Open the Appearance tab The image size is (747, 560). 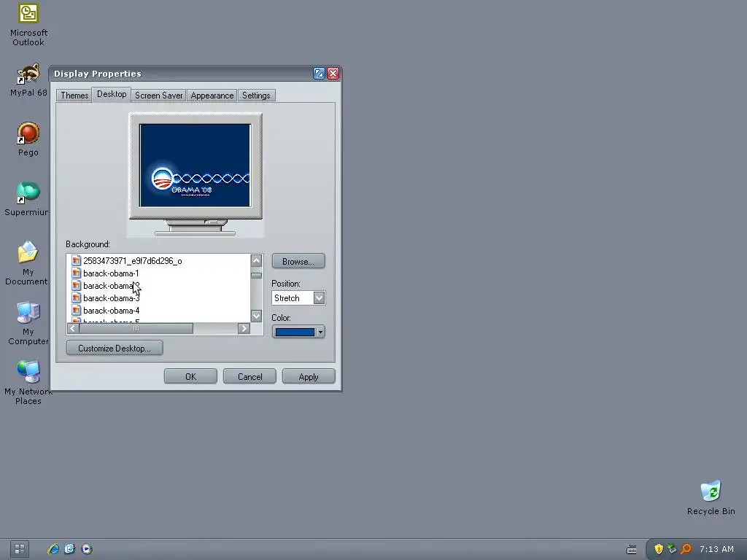click(212, 96)
